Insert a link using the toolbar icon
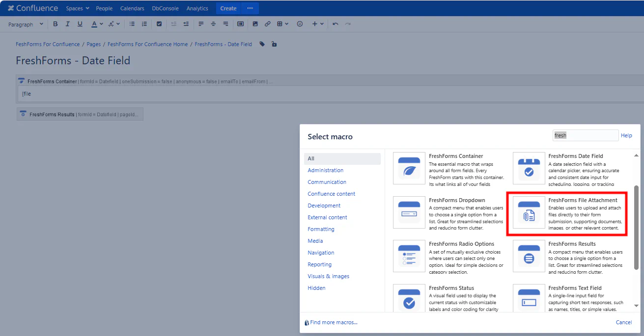 [268, 24]
